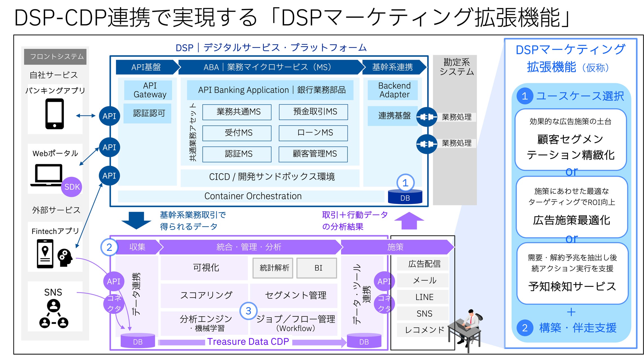Click the dark blue DB cylinder in DSP
Screen dimensions: 644x355
coord(405,196)
